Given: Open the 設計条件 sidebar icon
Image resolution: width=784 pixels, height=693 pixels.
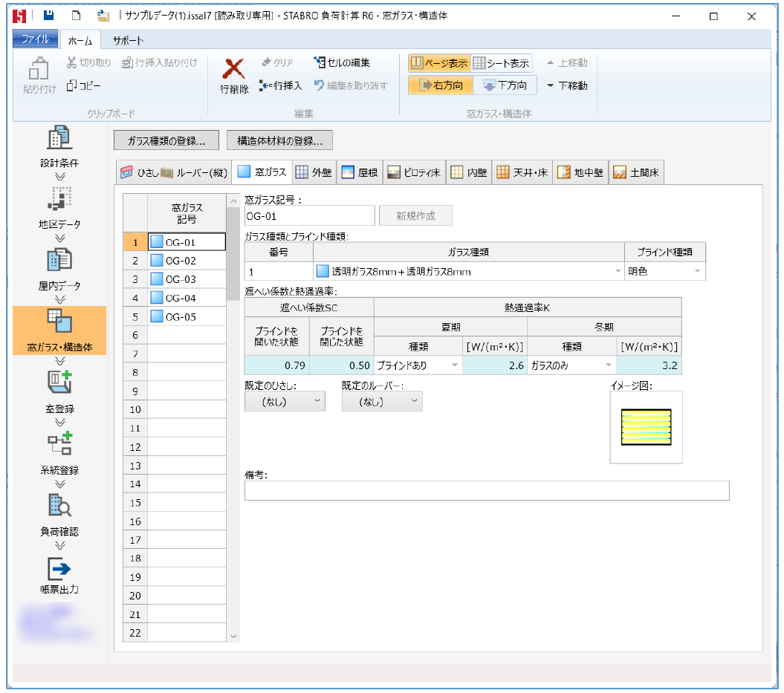Looking at the screenshot, I should pos(59,140).
